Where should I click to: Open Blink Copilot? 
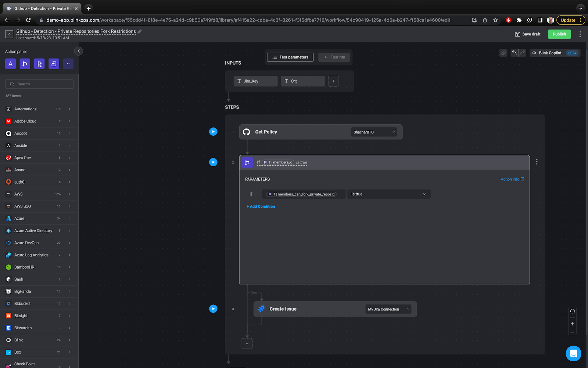click(550, 53)
